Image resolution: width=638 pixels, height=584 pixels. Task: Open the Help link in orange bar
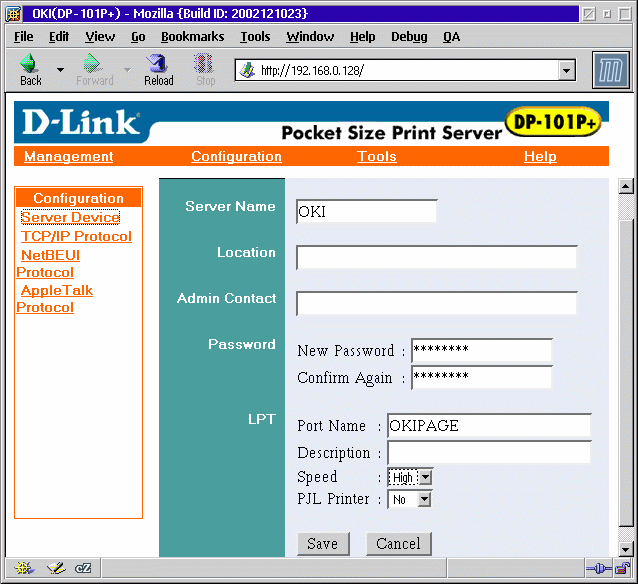[x=540, y=156]
